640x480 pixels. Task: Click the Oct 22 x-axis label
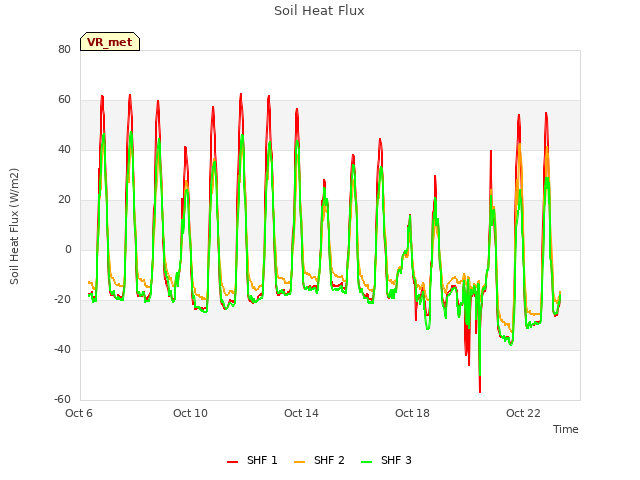coord(523,413)
